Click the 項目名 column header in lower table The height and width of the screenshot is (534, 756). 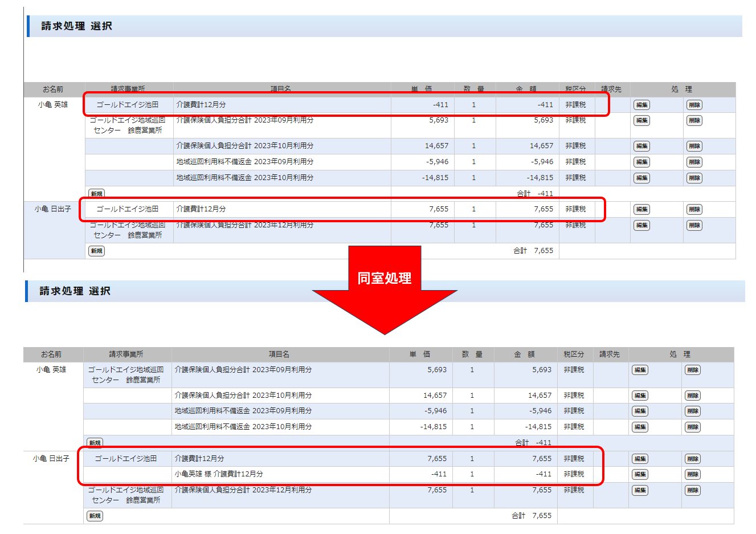pos(279,354)
